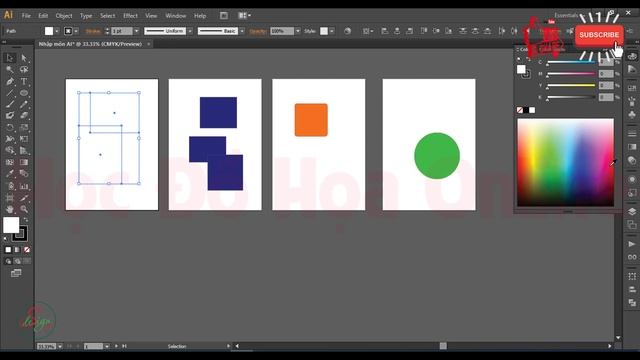Click the Opacity link in control bar
The width and height of the screenshot is (640, 360).
(258, 31)
